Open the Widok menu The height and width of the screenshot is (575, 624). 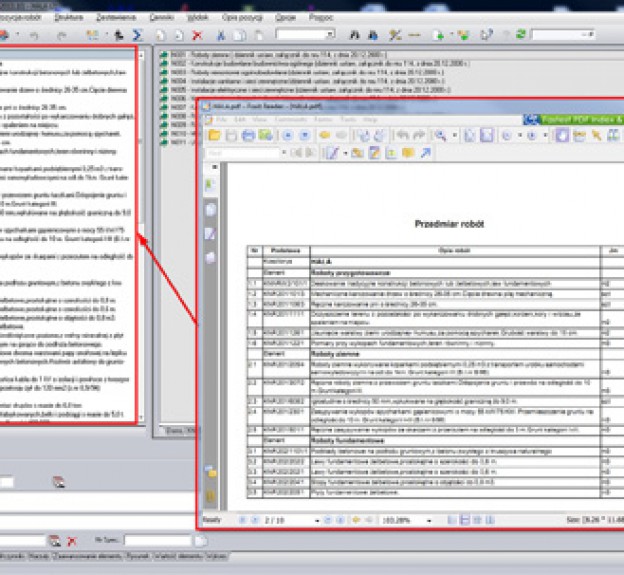coord(198,18)
